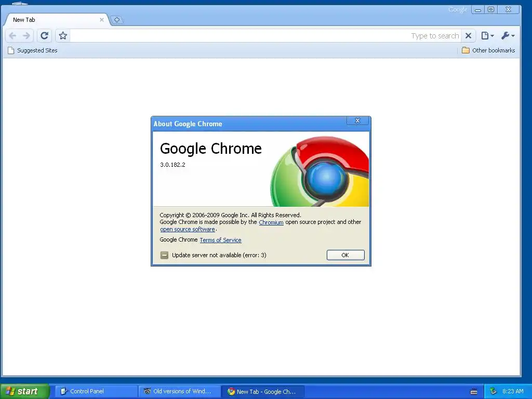This screenshot has height=399, width=532.
Task: Select the New Tab tab
Action: [x=56, y=20]
